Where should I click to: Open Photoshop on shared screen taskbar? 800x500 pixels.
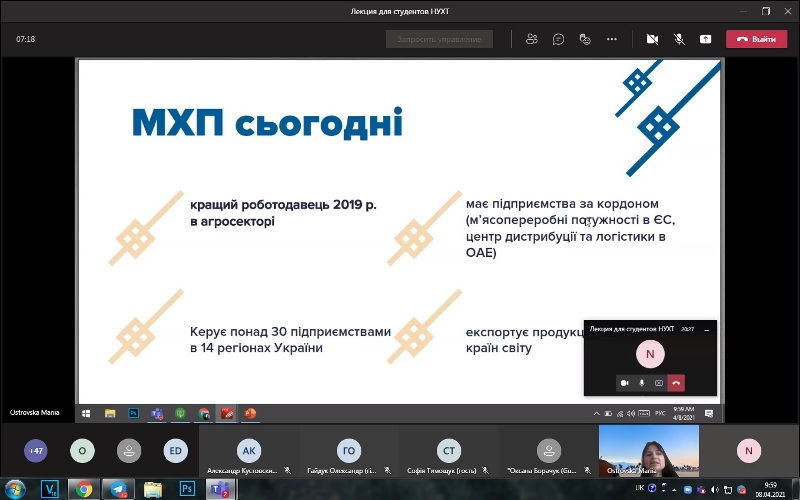pos(133,413)
